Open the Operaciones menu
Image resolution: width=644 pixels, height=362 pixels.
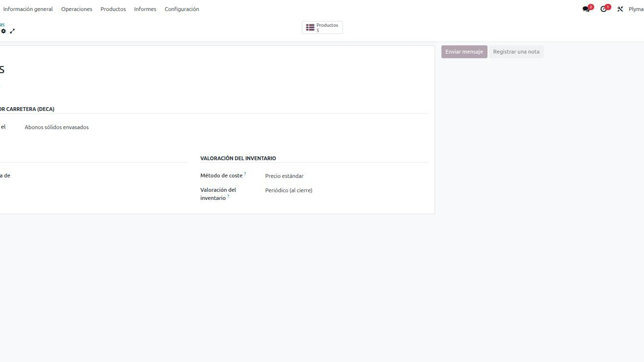click(x=77, y=9)
